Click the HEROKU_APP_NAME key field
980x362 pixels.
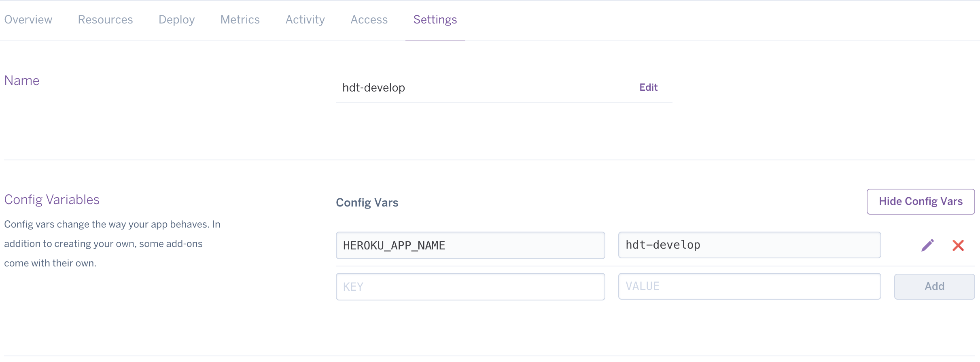[470, 245]
